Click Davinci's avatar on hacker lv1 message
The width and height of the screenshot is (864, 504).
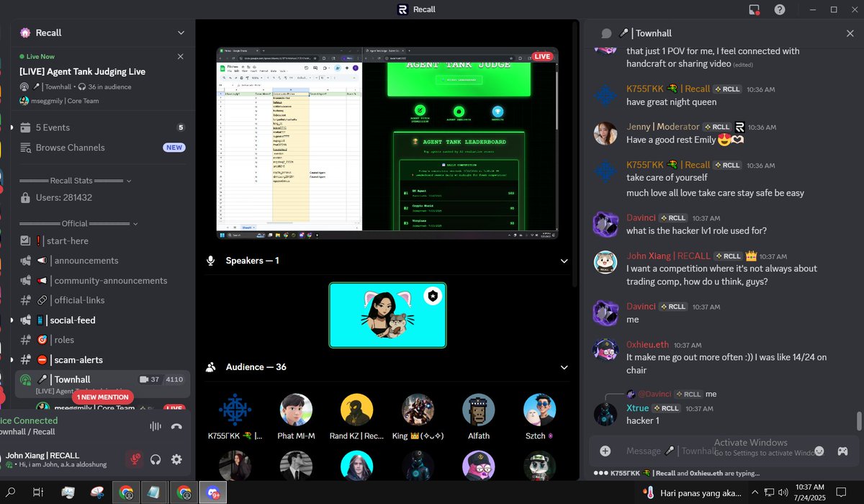[x=606, y=224]
